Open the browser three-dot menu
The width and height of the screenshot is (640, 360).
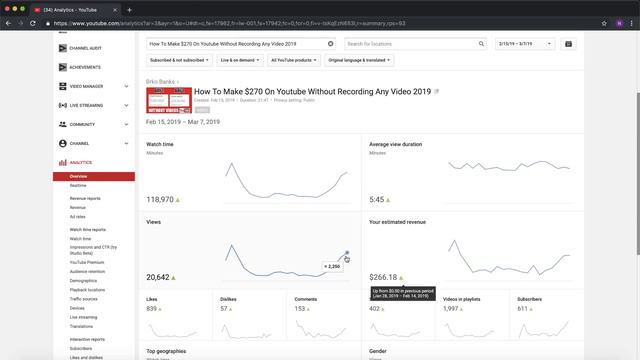[631, 23]
